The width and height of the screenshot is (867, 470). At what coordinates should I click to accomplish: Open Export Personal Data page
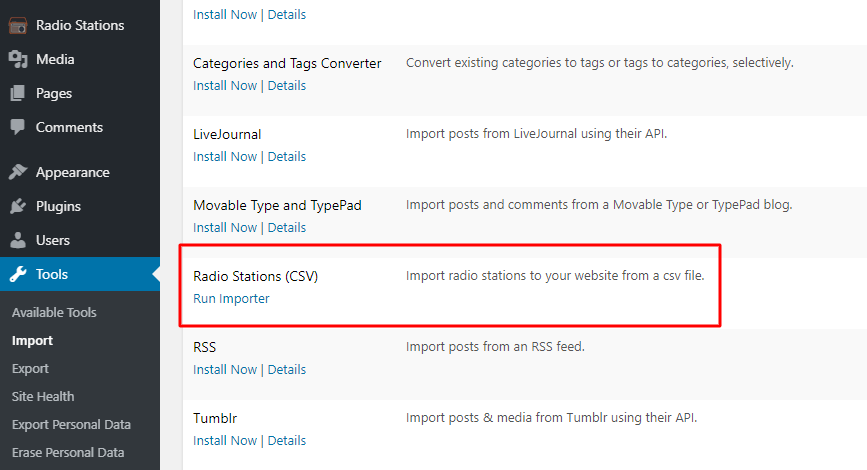pos(71,424)
